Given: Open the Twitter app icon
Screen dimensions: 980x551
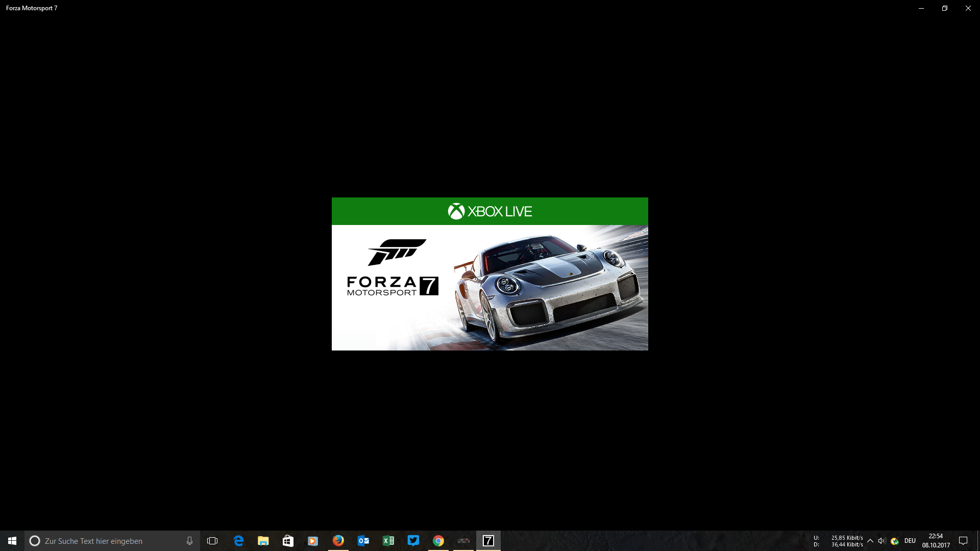Looking at the screenshot, I should (x=413, y=541).
